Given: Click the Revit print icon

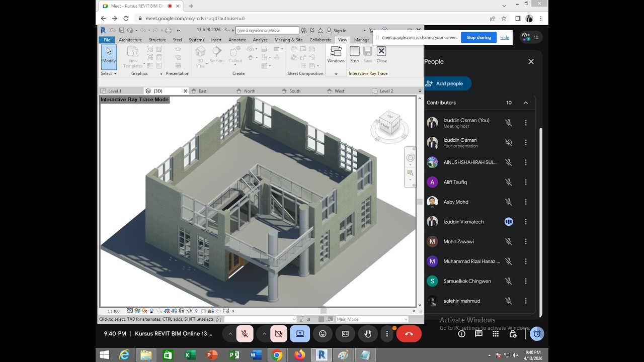Looking at the screenshot, I should [x=169, y=30].
